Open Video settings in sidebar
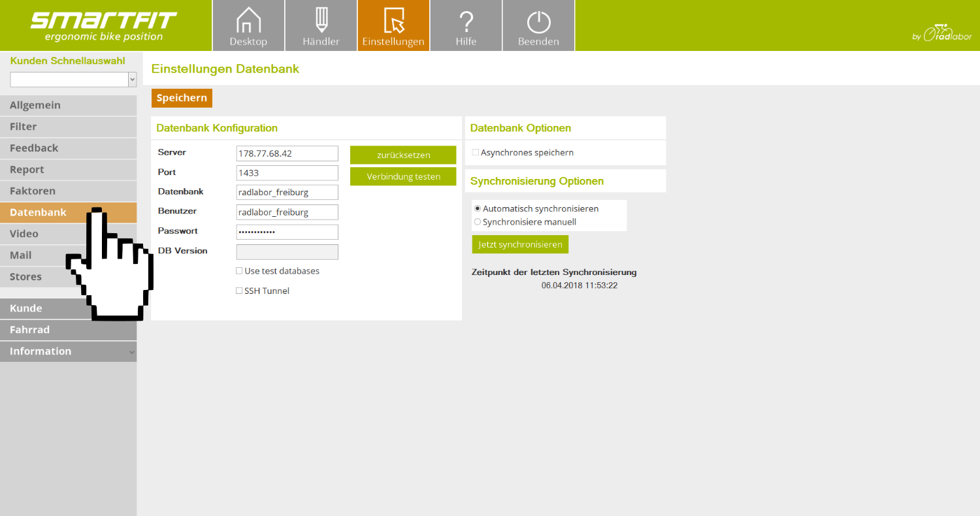The image size is (980, 516). pyautogui.click(x=68, y=234)
